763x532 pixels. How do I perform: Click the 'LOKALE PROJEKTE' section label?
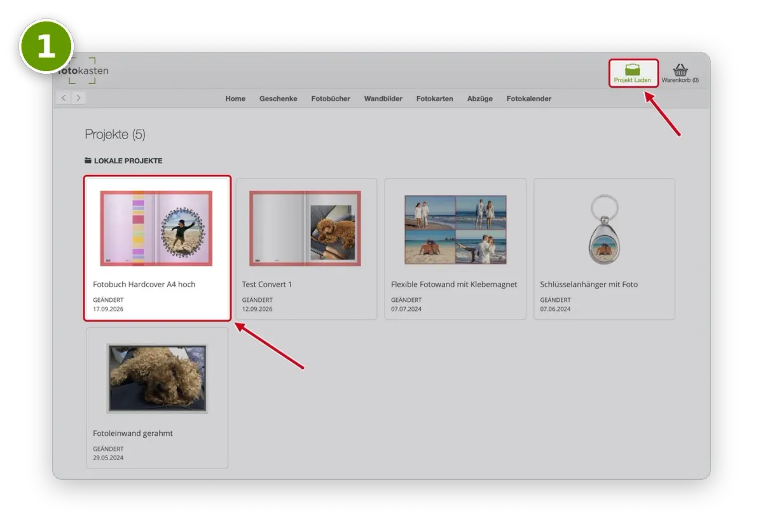(128, 161)
